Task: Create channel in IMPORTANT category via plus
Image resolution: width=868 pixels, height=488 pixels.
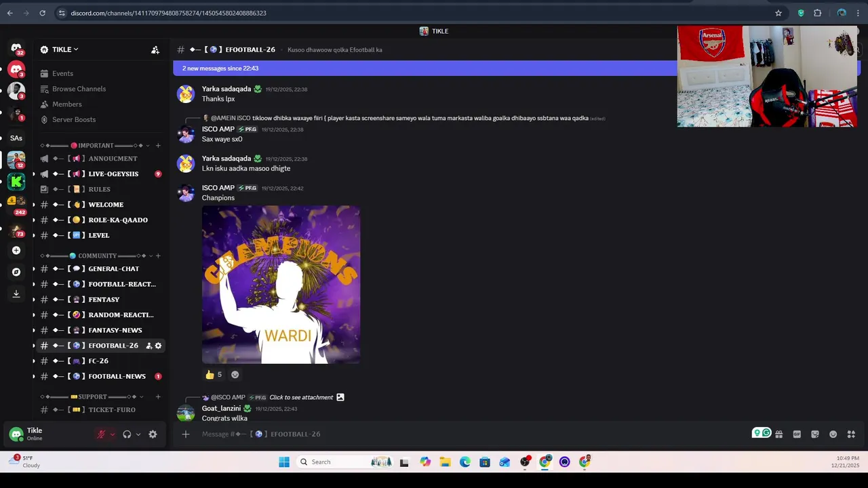Action: click(158, 146)
